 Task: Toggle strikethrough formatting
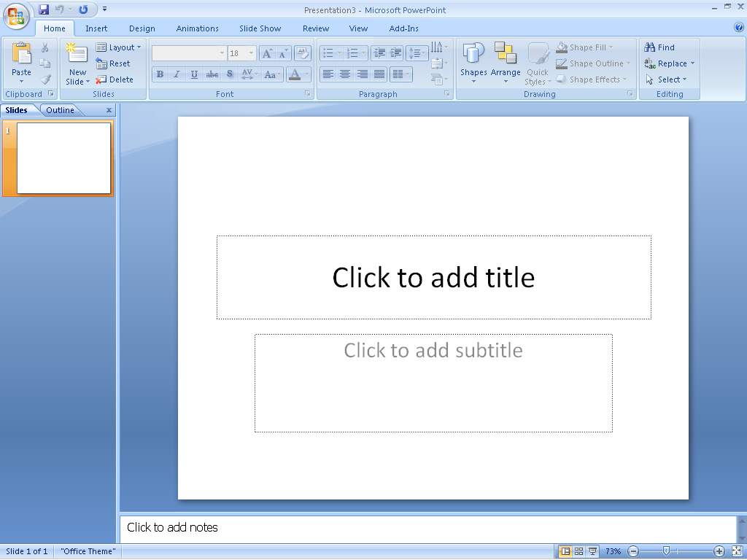212,74
